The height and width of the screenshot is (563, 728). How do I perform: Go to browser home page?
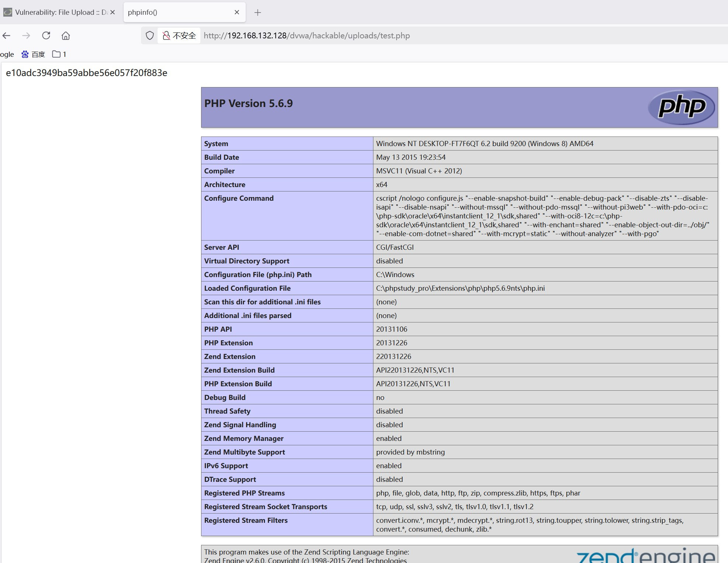pos(66,36)
